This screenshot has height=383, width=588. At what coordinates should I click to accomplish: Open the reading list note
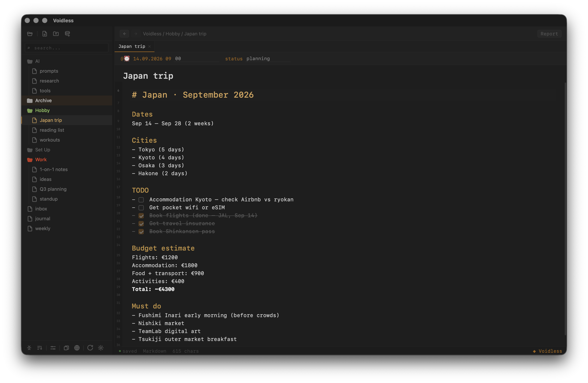[x=67, y=130]
